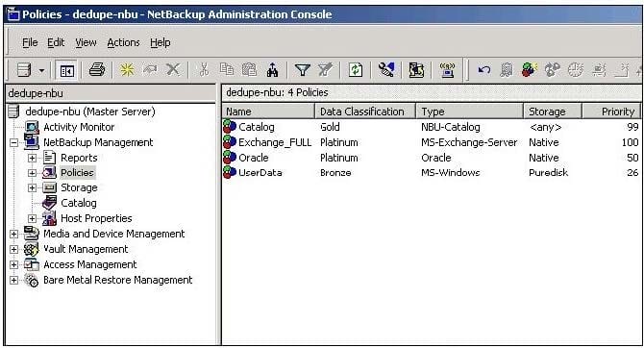Click the red X Delete icon
The height and width of the screenshot is (348, 644).
[x=173, y=69]
